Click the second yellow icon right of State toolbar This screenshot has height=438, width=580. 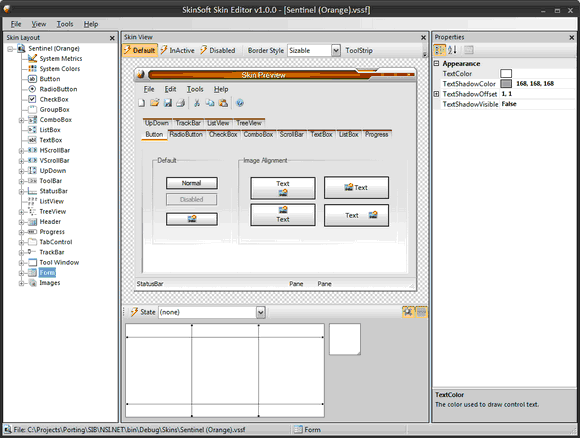421,312
